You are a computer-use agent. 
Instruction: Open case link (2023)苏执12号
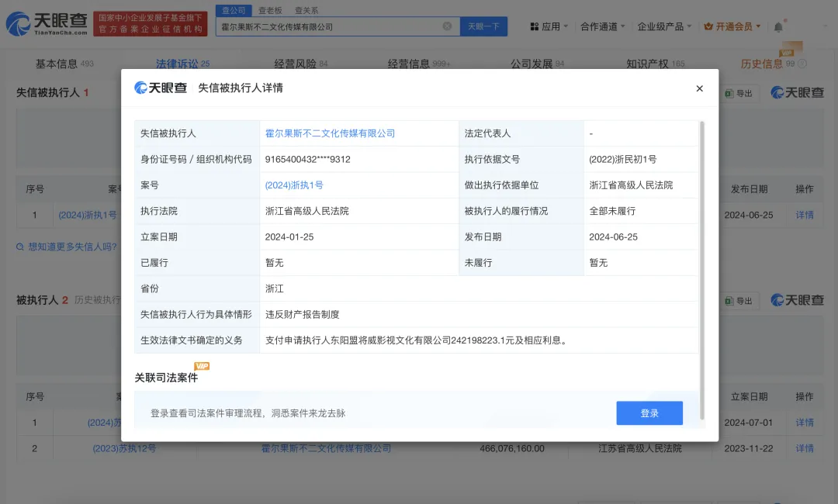click(124, 448)
